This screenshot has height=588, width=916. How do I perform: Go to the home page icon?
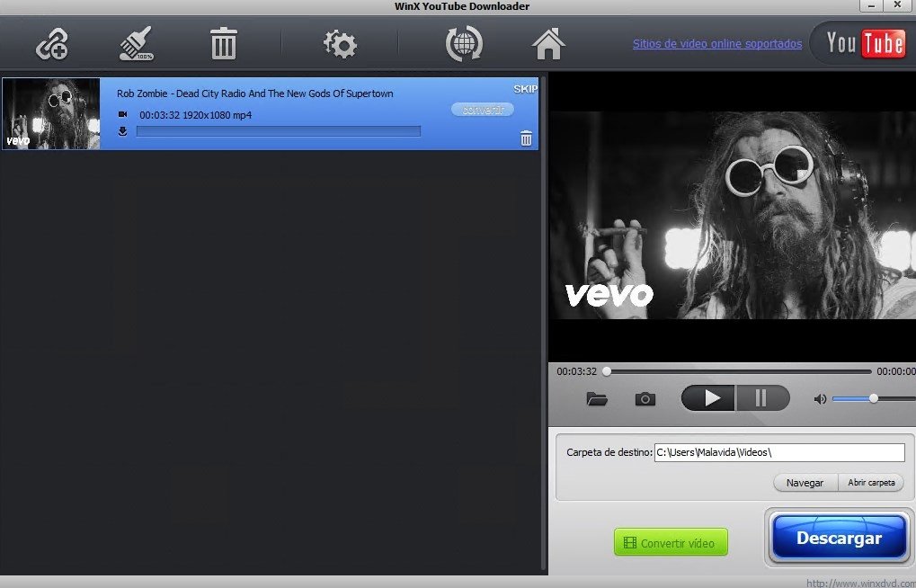pyautogui.click(x=548, y=44)
